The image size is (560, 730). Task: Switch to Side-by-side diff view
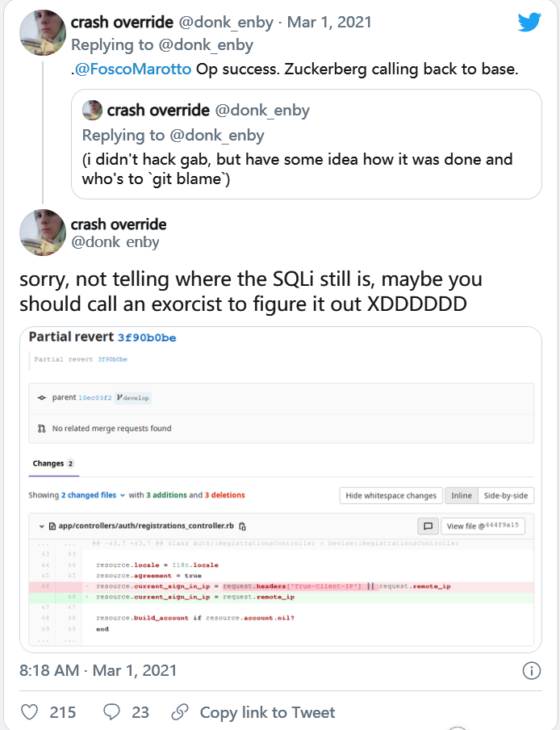click(x=506, y=495)
